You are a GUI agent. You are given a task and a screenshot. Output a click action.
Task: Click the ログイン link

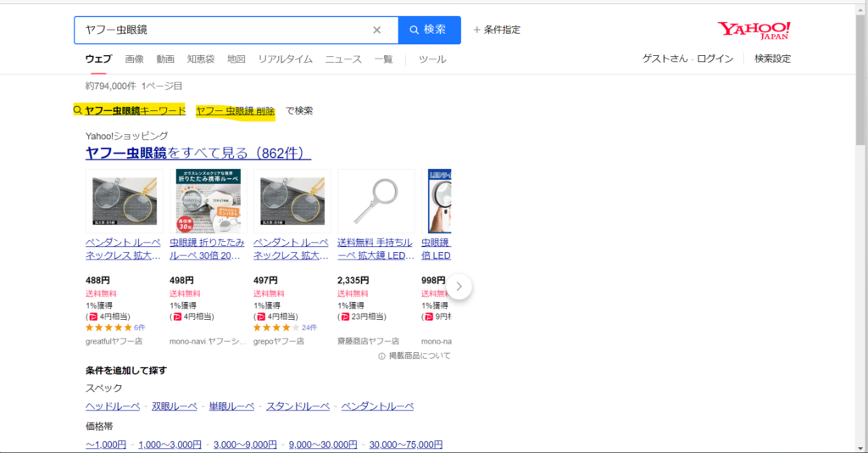[715, 59]
